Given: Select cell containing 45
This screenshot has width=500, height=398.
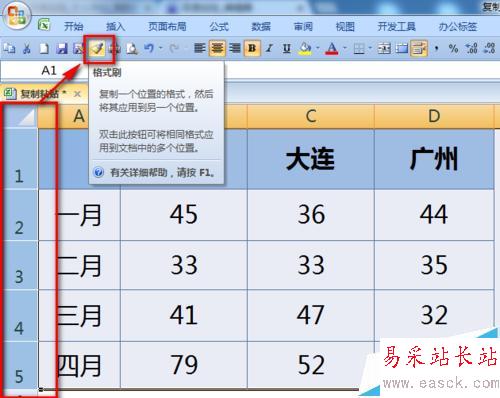Looking at the screenshot, I should (x=184, y=215).
